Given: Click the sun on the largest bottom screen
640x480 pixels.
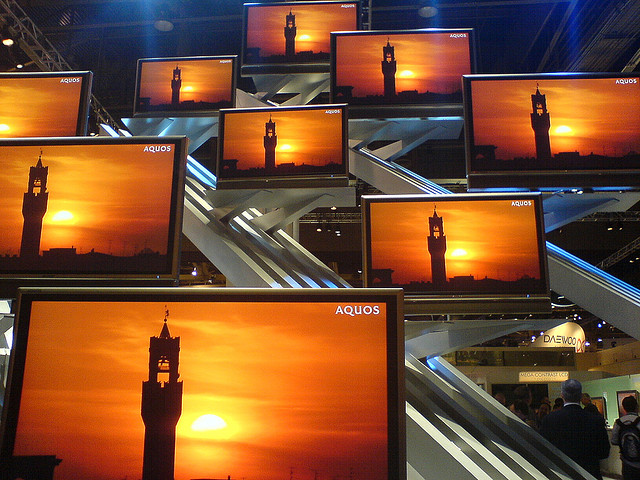Looking at the screenshot, I should [208, 423].
